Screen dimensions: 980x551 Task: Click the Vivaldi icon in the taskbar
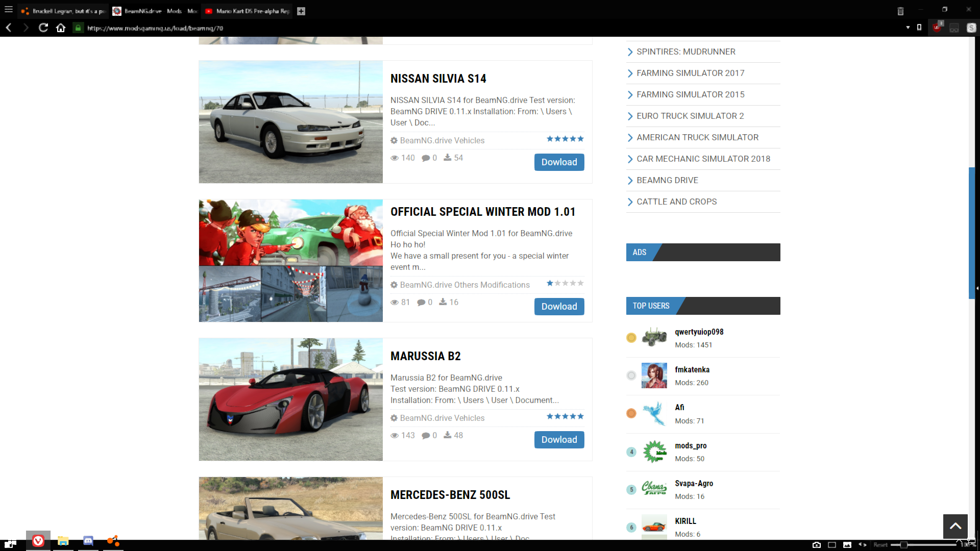tap(38, 541)
